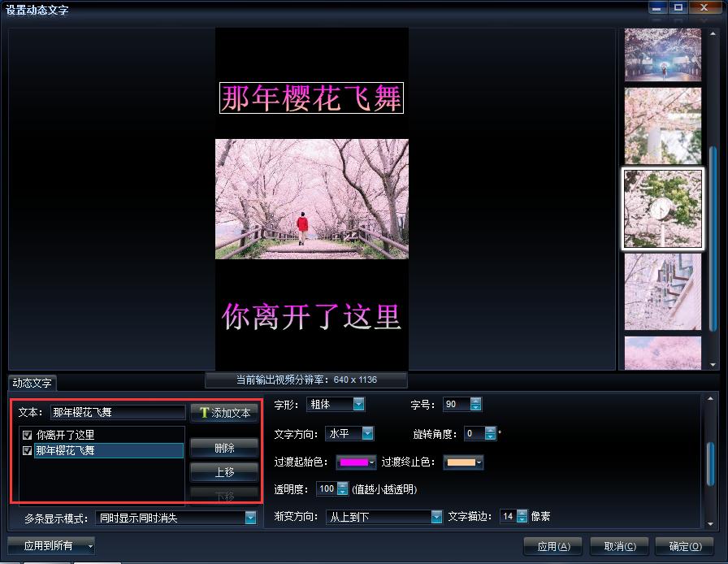Open the 多条显示模式 display mode dropdown

(x=249, y=518)
